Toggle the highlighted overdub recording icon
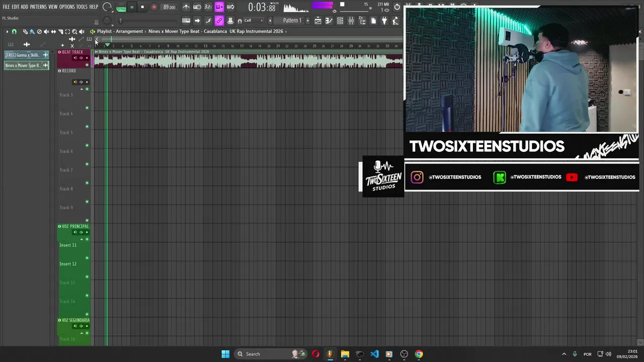 pos(219,7)
